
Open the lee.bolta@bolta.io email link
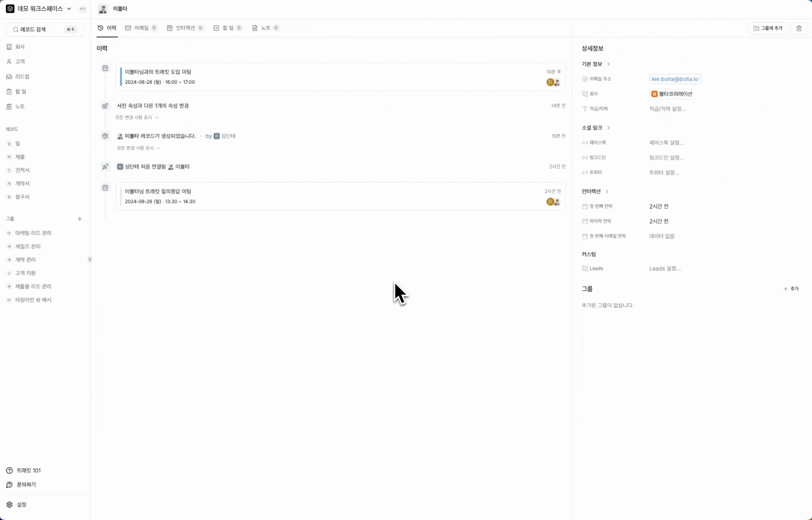pos(674,79)
